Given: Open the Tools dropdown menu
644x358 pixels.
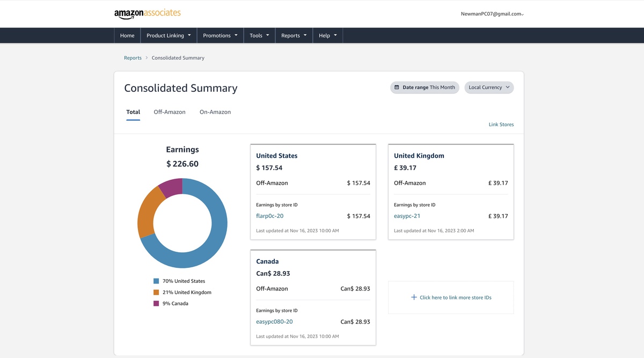Looking at the screenshot, I should (260, 35).
